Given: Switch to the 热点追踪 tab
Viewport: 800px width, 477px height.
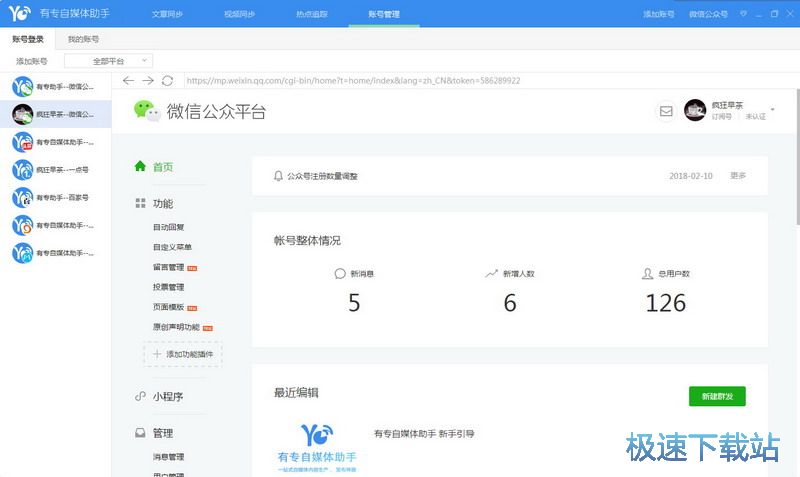Looking at the screenshot, I should [x=312, y=14].
